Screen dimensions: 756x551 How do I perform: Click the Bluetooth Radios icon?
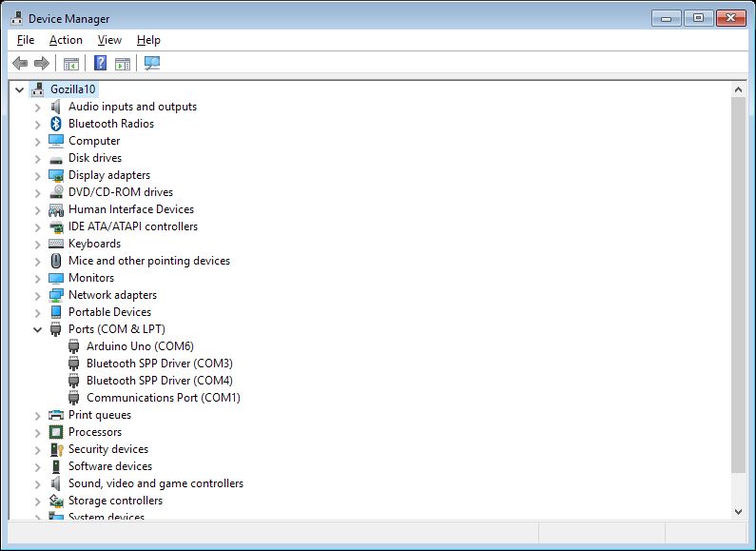pyautogui.click(x=55, y=124)
